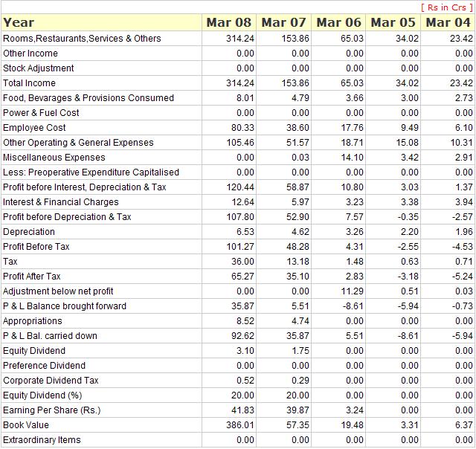The height and width of the screenshot is (449, 476).
Task: Click the Mar 05 column header
Action: coord(393,22)
